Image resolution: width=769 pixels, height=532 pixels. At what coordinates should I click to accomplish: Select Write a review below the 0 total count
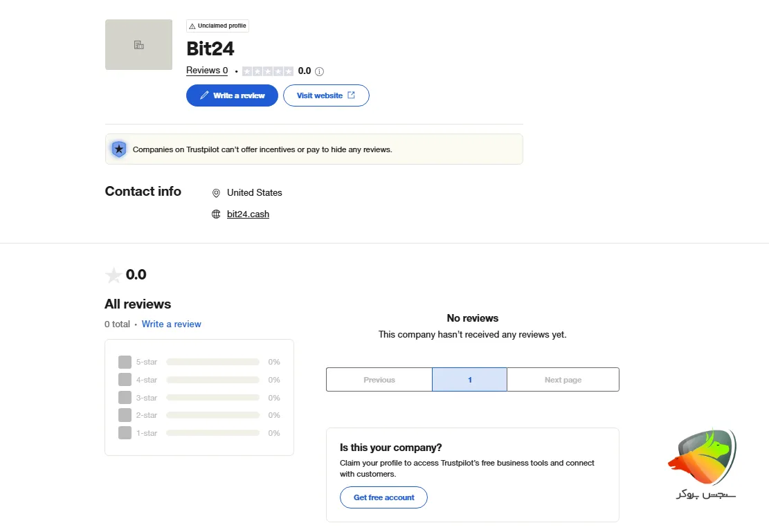[171, 324]
